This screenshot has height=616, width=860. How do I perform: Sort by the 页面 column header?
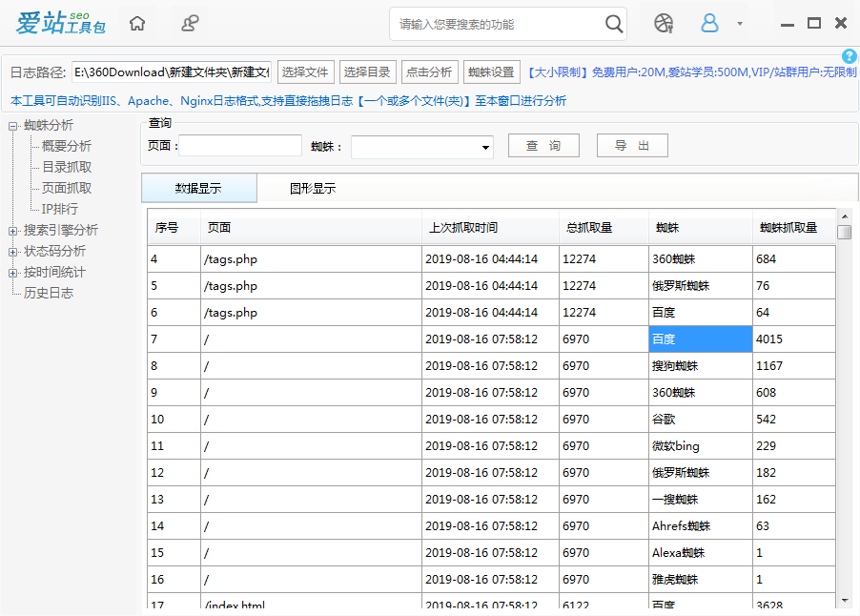(x=312, y=227)
